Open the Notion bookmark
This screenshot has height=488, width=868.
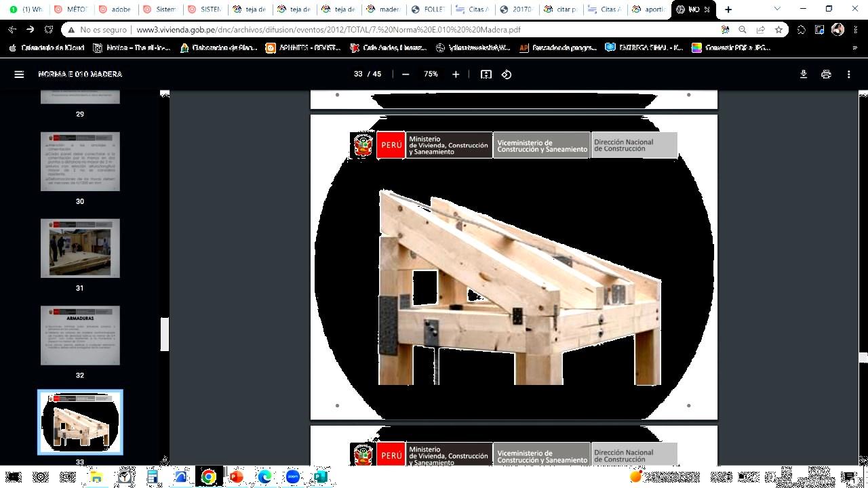click(x=132, y=48)
